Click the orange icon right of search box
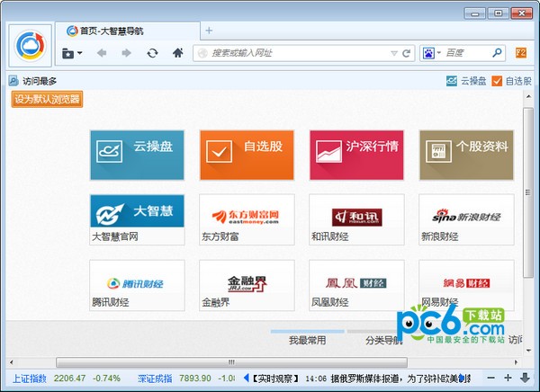 [x=520, y=53]
